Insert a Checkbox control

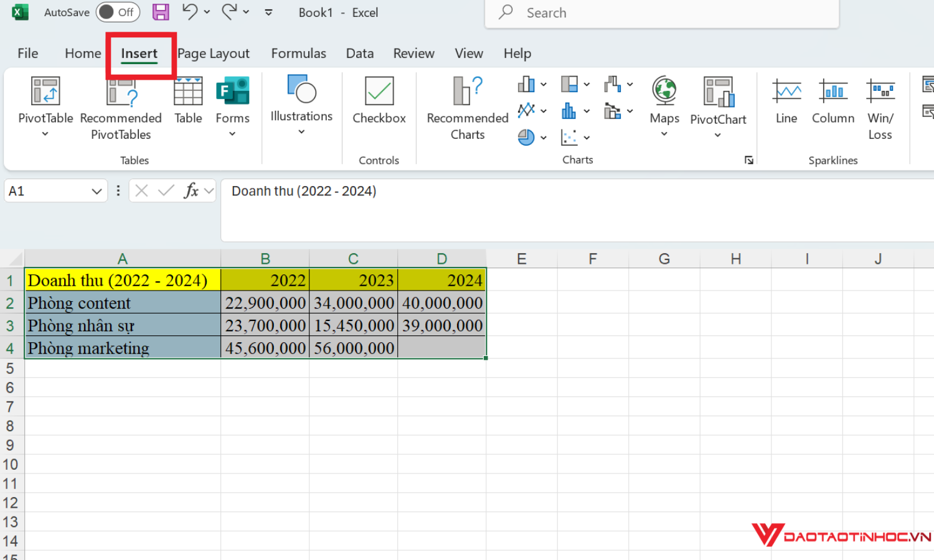point(379,101)
